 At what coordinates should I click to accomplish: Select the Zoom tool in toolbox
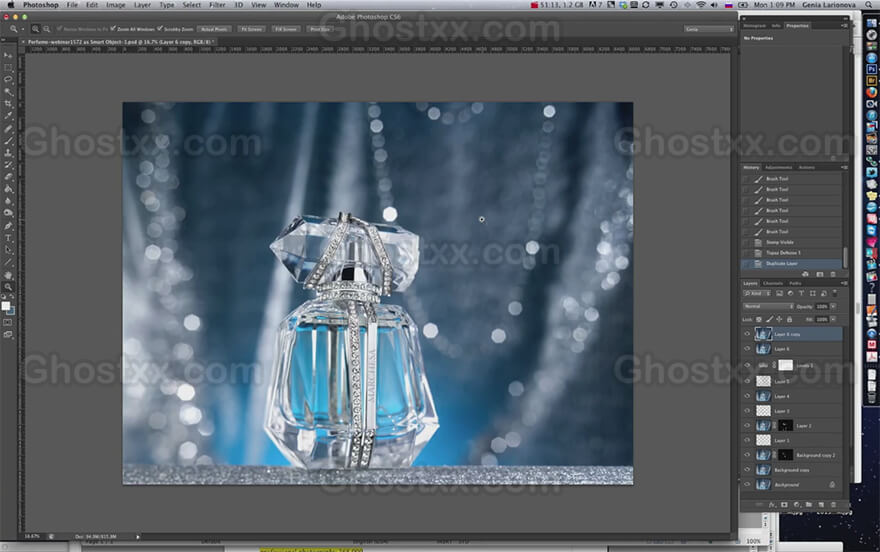8,287
